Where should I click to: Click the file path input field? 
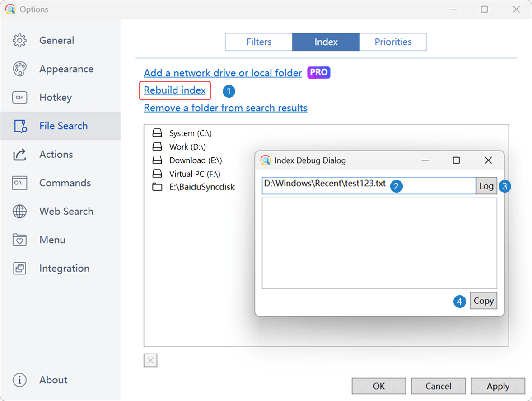tap(369, 186)
